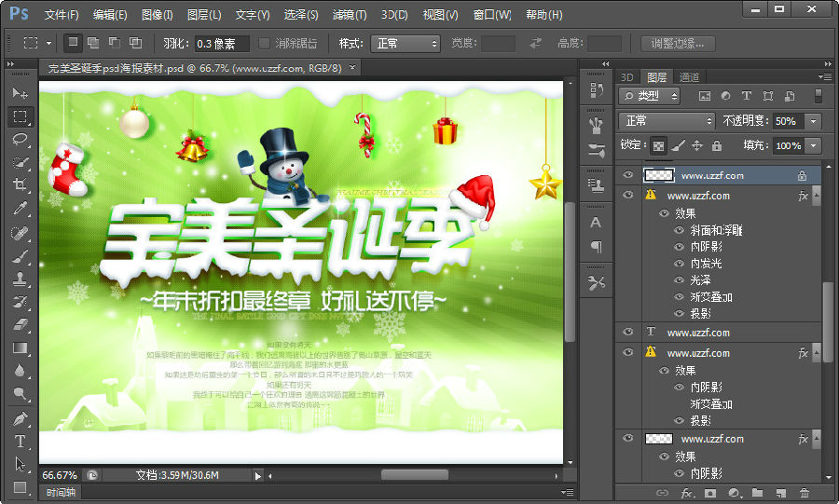Image resolution: width=839 pixels, height=504 pixels.
Task: Select the Rectangular Marquee tool
Action: [x=21, y=116]
